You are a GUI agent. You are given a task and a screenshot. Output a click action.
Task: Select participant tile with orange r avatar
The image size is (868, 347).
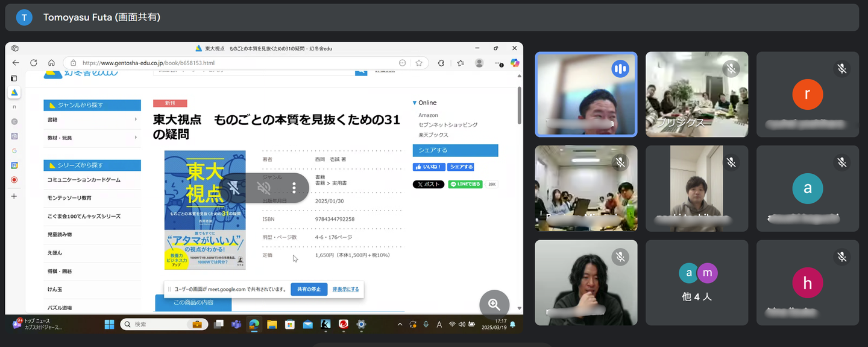click(808, 94)
